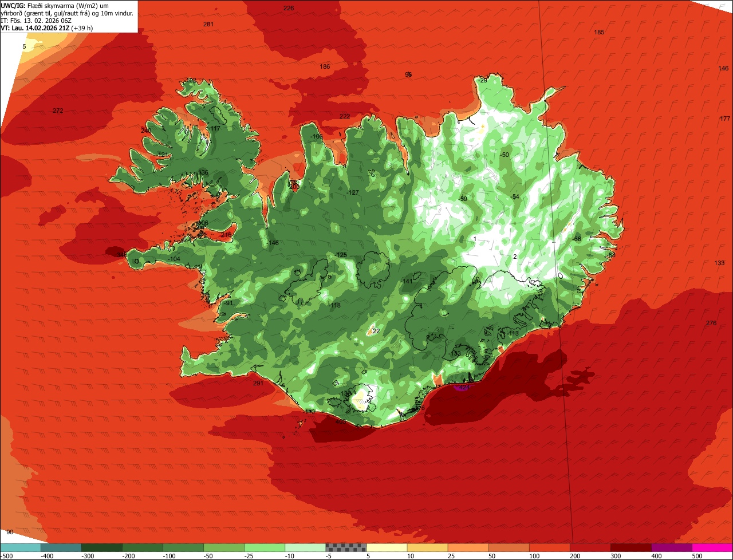Screen dimensions: 733x560
Task: Pick the yellow-orange 10 to 25 legend swatch
Action: point(427,547)
